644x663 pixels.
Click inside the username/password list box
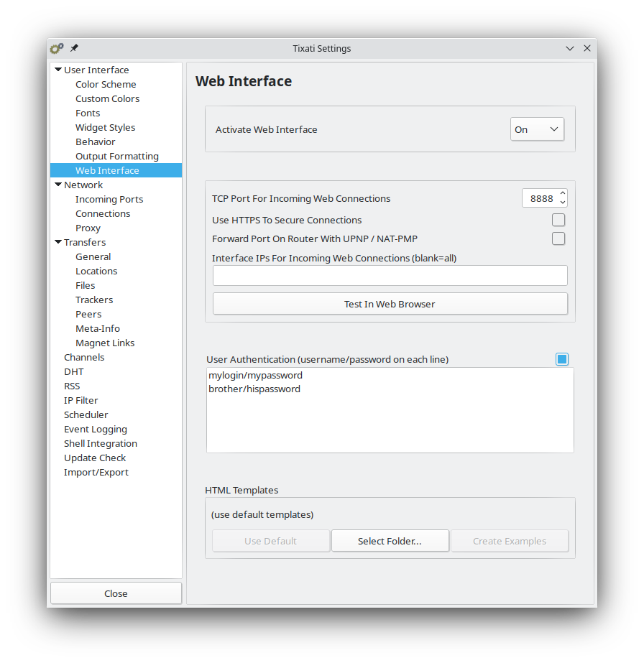(390, 409)
